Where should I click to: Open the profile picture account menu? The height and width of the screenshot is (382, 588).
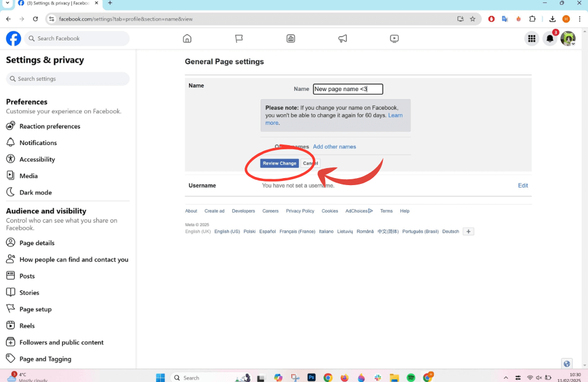coord(567,39)
